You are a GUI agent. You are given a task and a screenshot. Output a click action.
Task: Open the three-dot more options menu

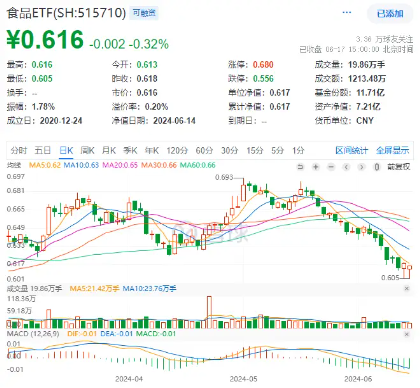pyautogui.click(x=347, y=12)
